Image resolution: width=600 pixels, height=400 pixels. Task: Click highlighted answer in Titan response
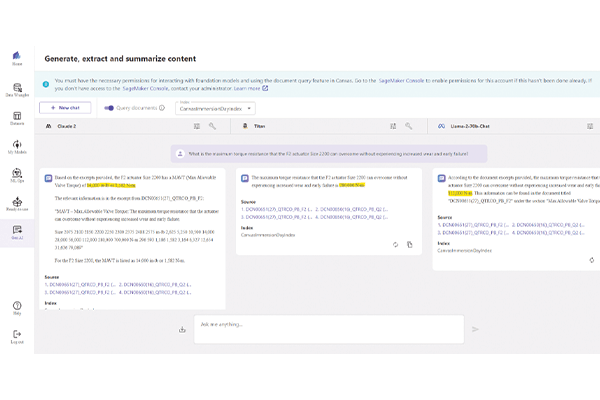352,185
